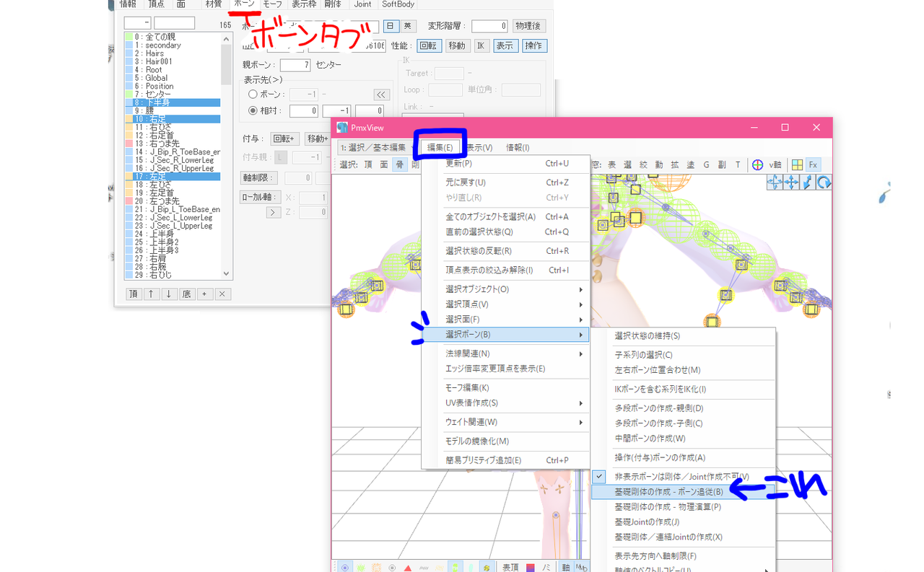924x572 pixels.
Task: Select bone '4 : Root' in list
Action: pos(172,70)
